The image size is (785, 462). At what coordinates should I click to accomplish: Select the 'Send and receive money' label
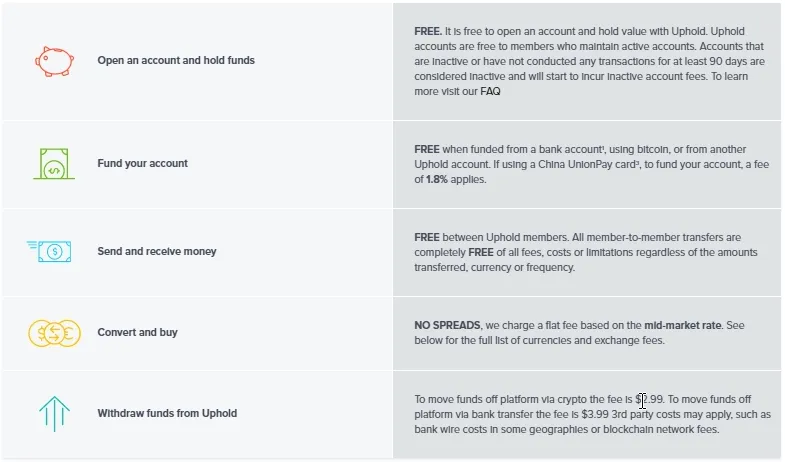tap(157, 251)
